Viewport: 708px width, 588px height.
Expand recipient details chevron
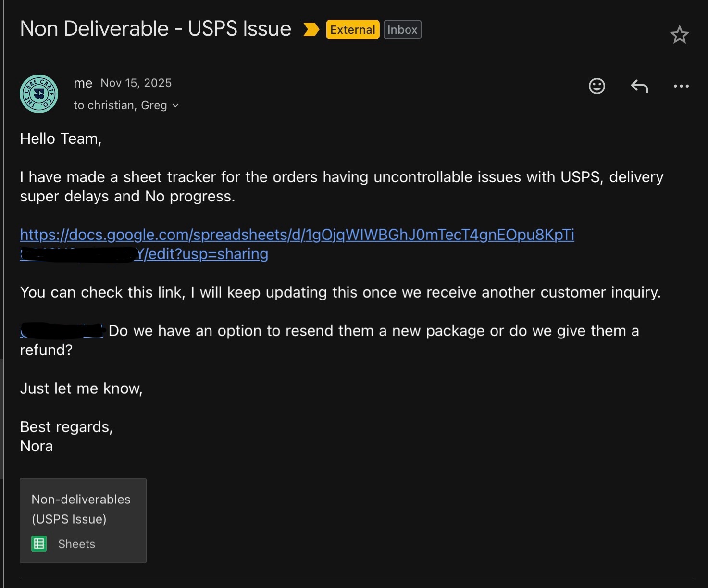(x=175, y=106)
